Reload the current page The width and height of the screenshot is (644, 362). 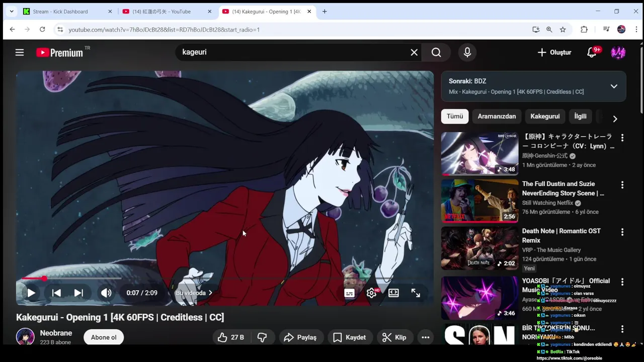(42, 30)
